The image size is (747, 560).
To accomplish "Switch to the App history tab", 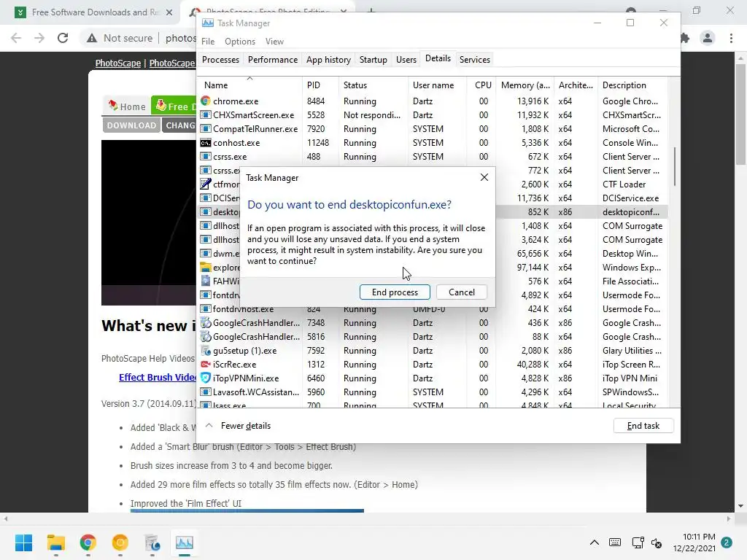I will (328, 60).
